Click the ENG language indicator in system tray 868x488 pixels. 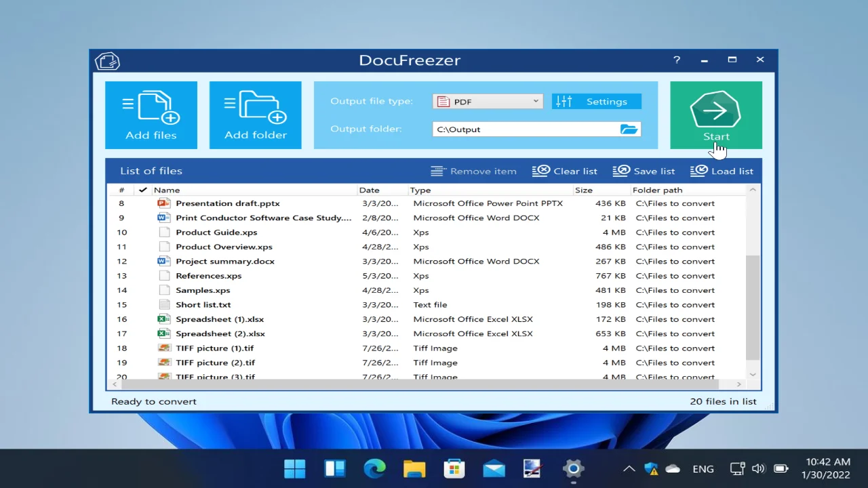(703, 469)
